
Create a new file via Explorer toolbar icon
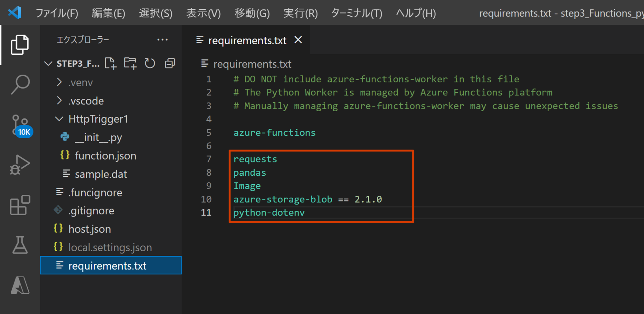(110, 63)
